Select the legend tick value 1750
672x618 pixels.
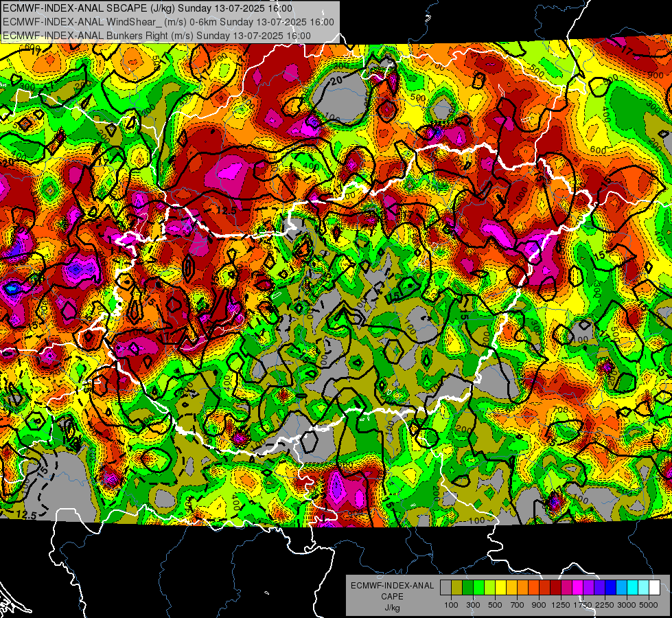pyautogui.click(x=583, y=605)
